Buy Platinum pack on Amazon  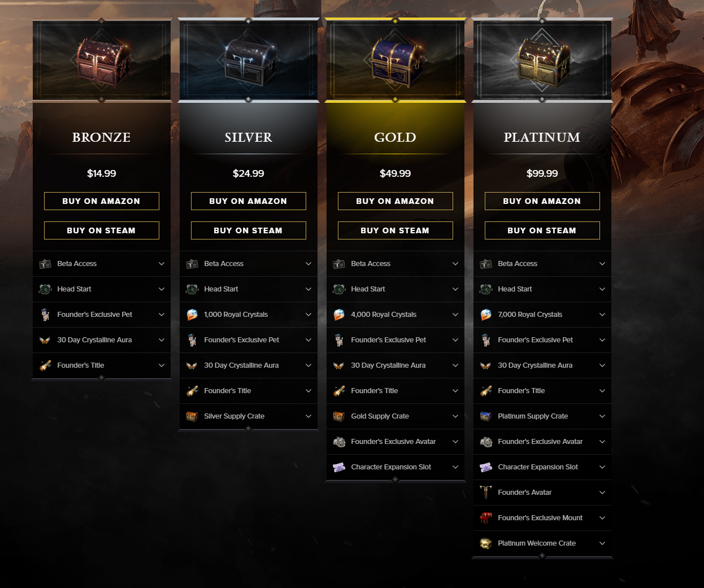click(542, 201)
